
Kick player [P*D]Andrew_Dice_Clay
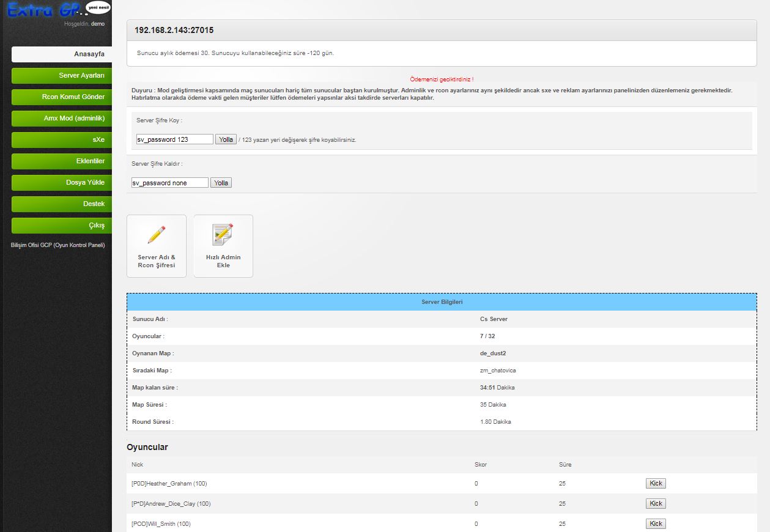coord(656,504)
